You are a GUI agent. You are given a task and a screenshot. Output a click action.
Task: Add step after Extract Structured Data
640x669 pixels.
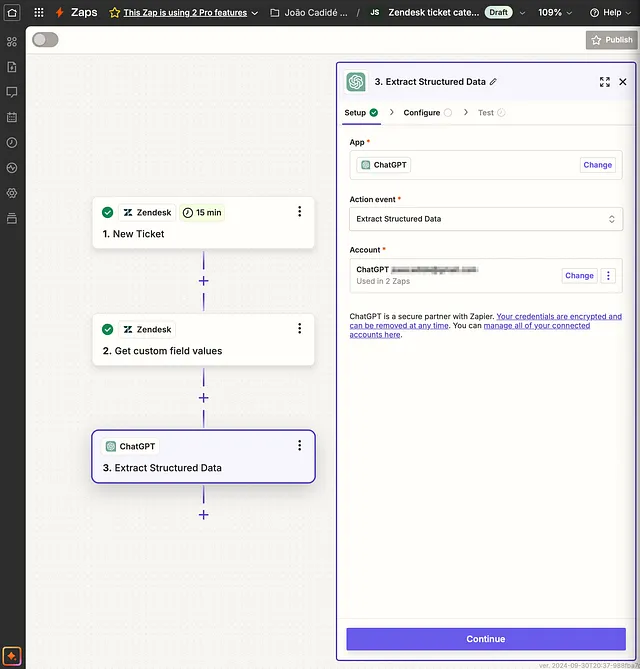pos(204,515)
